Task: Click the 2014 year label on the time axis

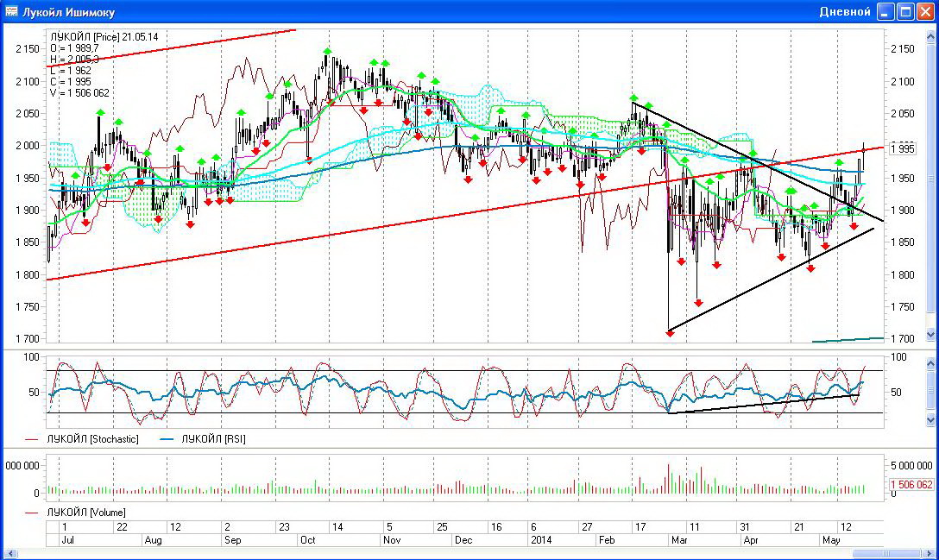Action: pyautogui.click(x=541, y=540)
